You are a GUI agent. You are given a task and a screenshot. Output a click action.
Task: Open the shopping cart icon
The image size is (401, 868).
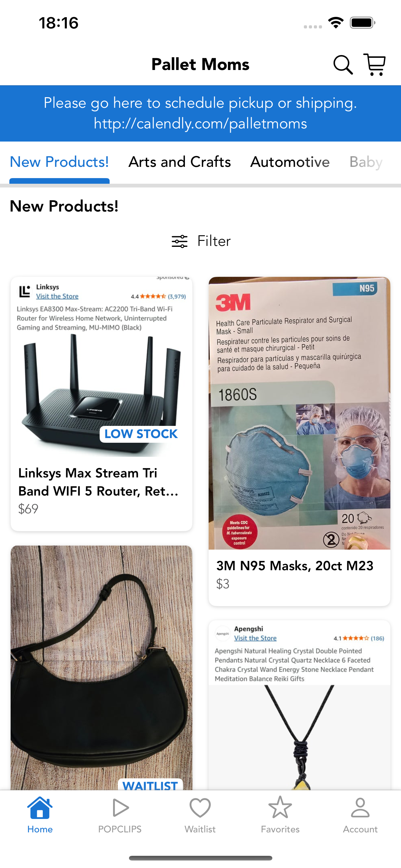375,64
